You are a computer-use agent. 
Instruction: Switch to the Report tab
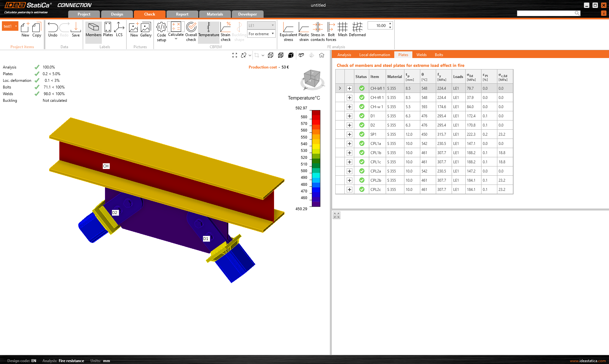tap(182, 14)
